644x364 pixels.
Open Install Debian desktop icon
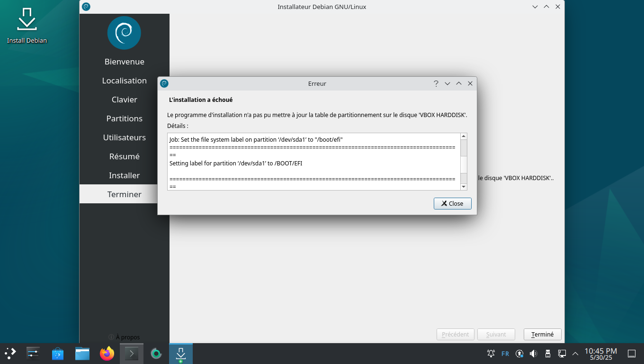27,26
